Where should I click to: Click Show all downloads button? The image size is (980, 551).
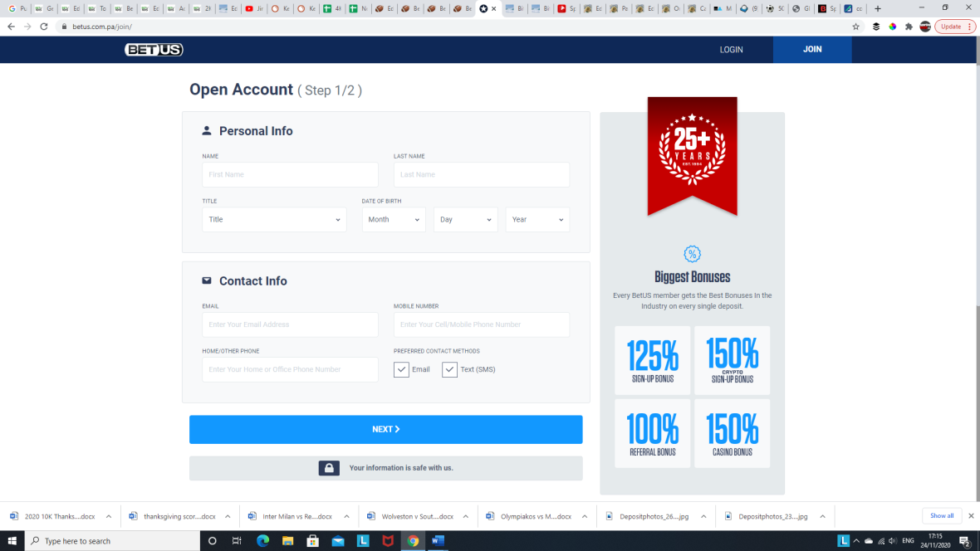(x=942, y=515)
